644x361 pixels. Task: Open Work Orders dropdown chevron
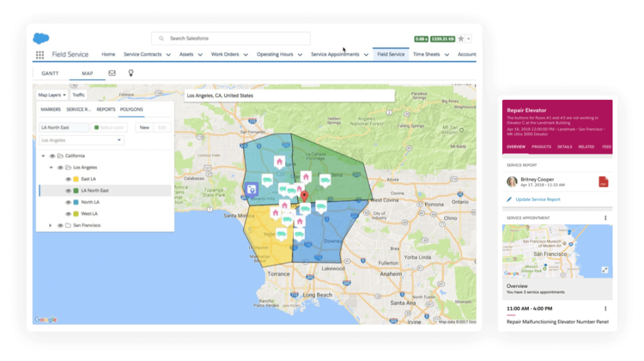(246, 55)
